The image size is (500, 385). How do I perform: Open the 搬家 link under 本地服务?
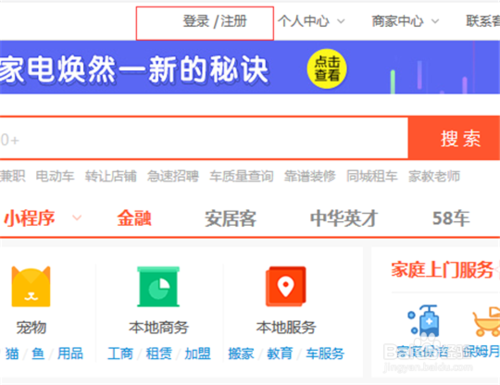(x=241, y=353)
